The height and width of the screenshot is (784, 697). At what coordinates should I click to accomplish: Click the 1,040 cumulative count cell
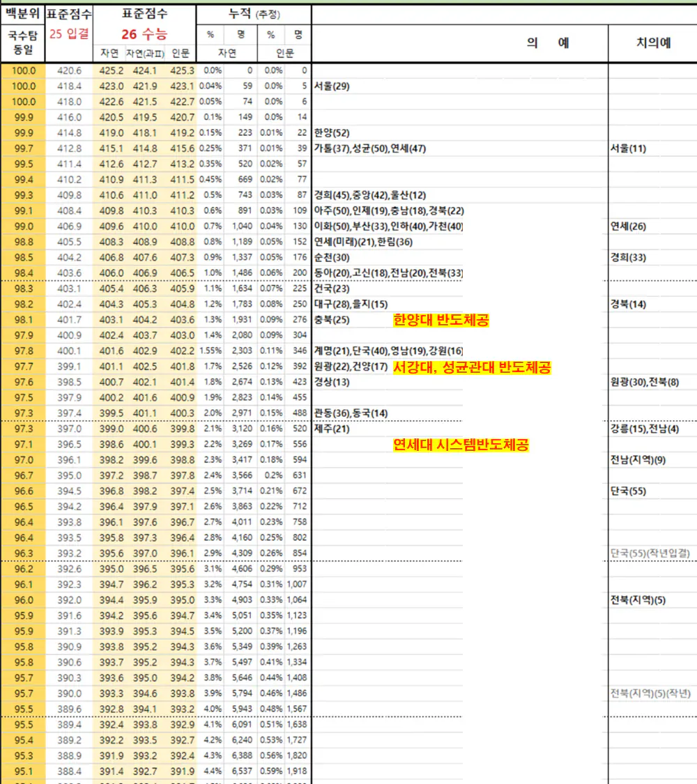pos(242,226)
